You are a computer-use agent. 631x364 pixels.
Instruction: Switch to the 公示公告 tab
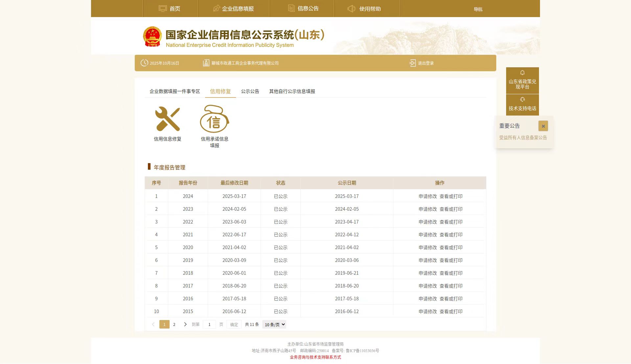[250, 91]
